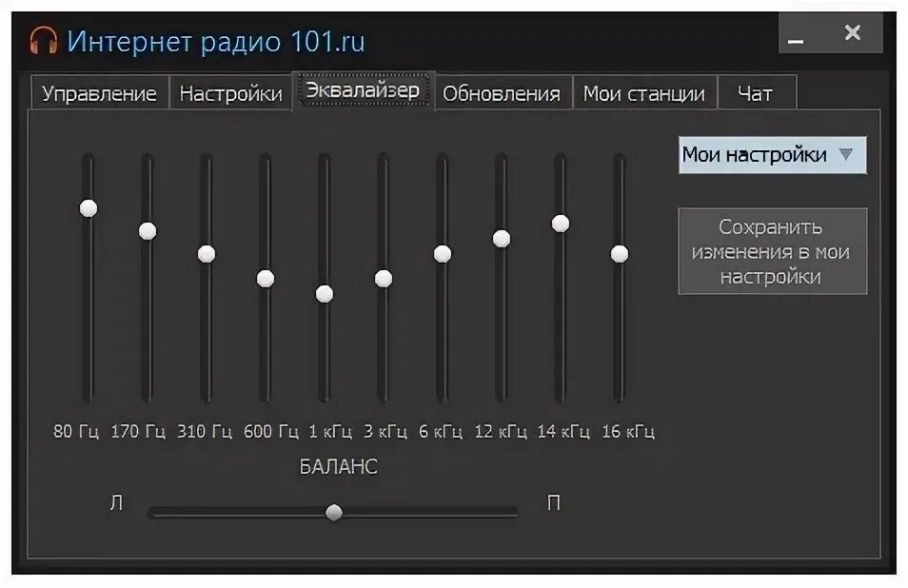The width and height of the screenshot is (908, 588).
Task: Minimize the radio window
Action: pos(796,41)
